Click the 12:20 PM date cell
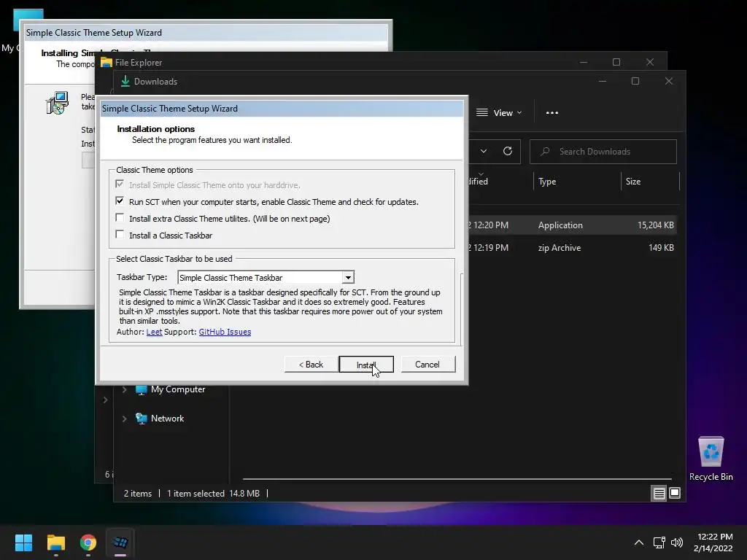Screen dimensions: 747x560 click(x=489, y=225)
